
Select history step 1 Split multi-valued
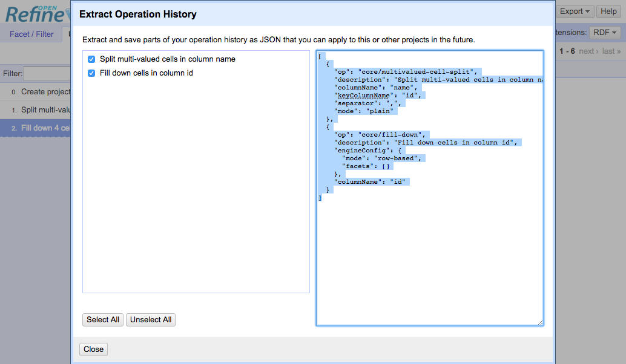coord(36,110)
